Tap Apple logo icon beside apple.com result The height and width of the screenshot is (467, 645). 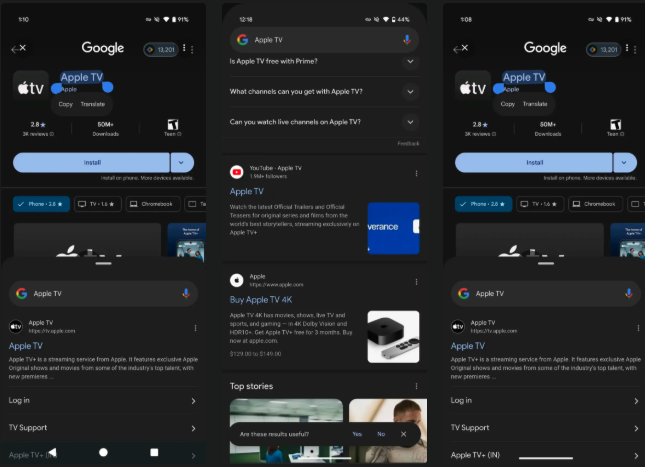pos(237,280)
